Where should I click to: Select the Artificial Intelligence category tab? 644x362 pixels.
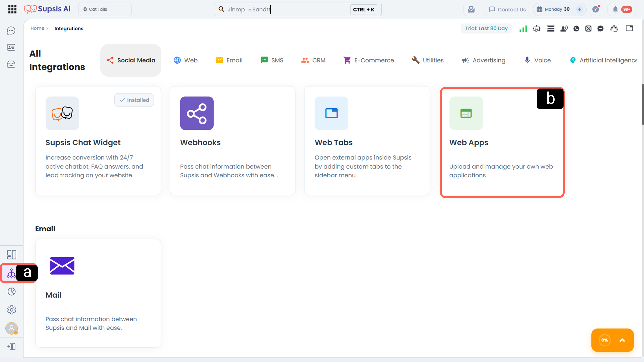[x=603, y=60]
